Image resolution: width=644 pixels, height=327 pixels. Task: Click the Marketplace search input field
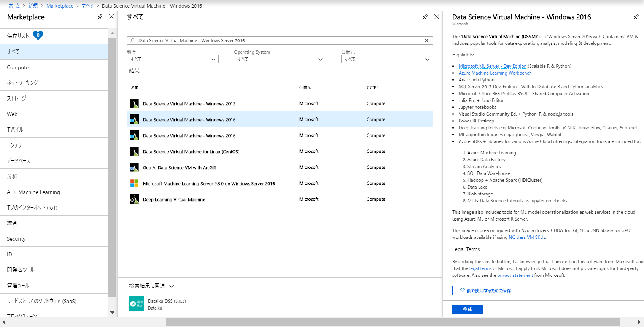280,41
